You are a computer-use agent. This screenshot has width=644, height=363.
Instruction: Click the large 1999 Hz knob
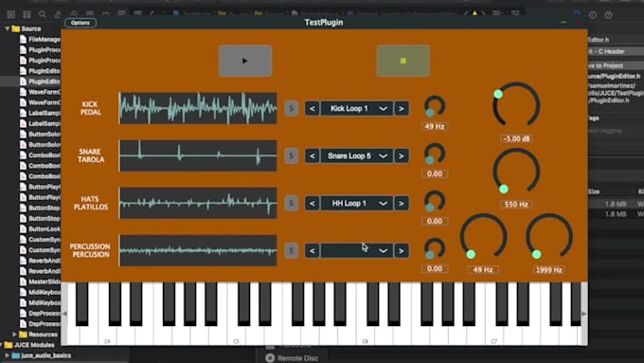[x=549, y=237]
